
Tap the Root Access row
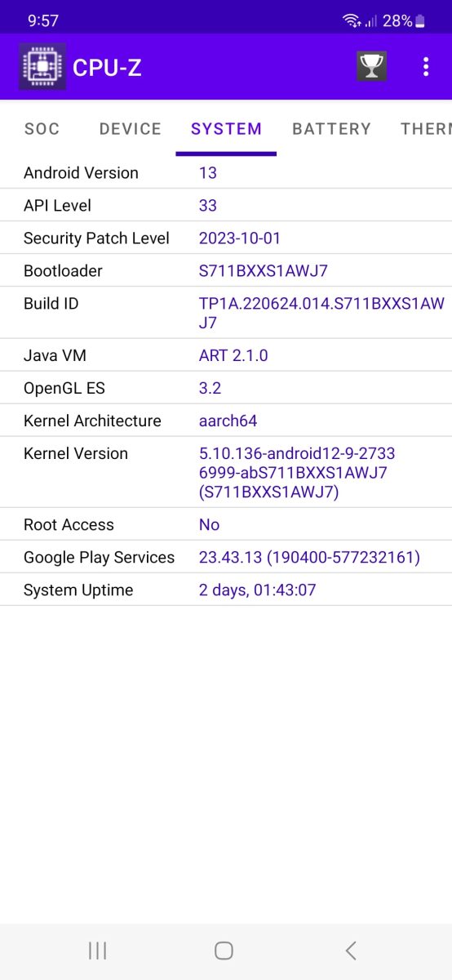[x=226, y=525]
